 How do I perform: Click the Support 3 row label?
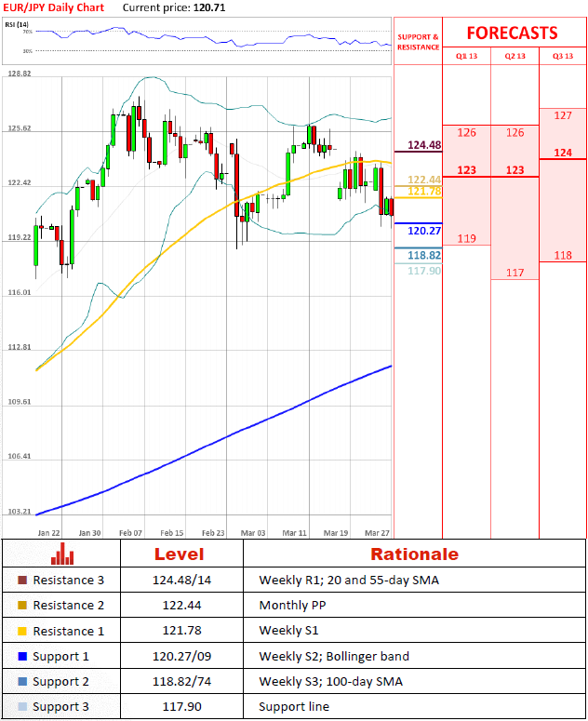pos(60,707)
